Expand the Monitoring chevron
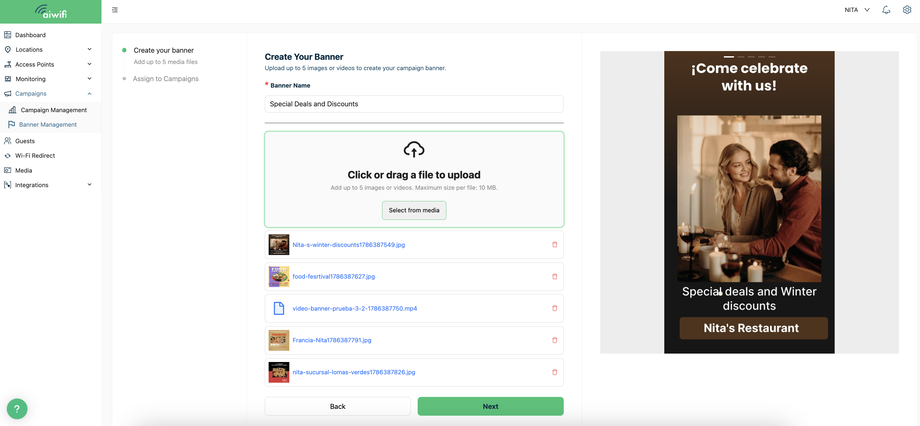Image resolution: width=920 pixels, height=426 pixels. point(90,79)
